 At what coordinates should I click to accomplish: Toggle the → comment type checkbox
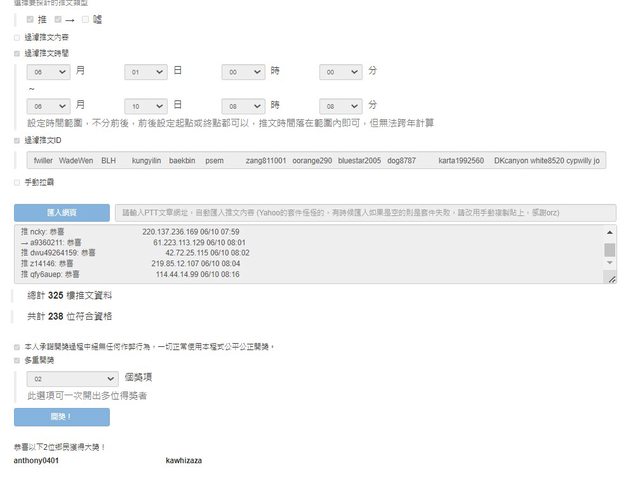coord(58,19)
